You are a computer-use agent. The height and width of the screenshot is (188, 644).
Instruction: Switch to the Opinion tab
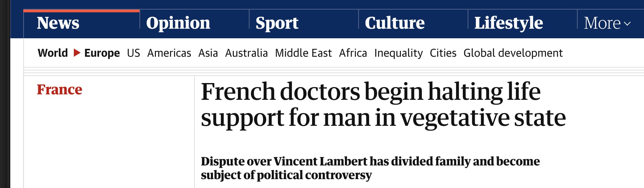(x=178, y=23)
